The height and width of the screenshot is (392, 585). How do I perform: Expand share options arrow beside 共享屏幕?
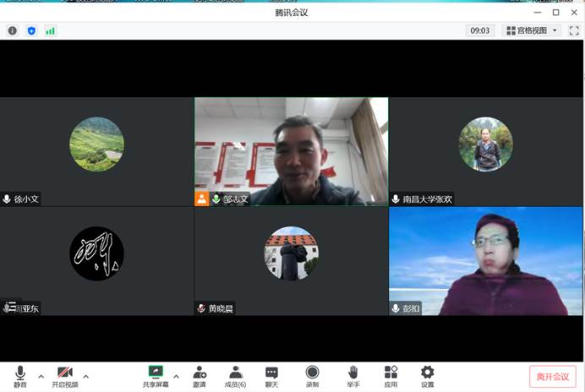coord(176,376)
